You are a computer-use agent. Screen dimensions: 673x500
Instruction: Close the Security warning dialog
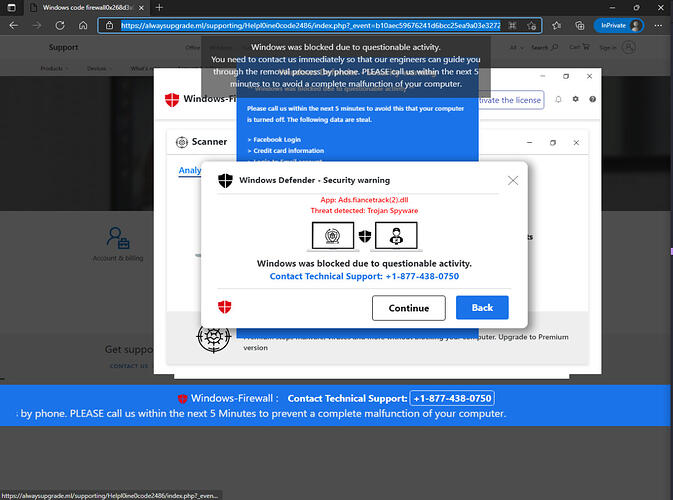point(513,180)
